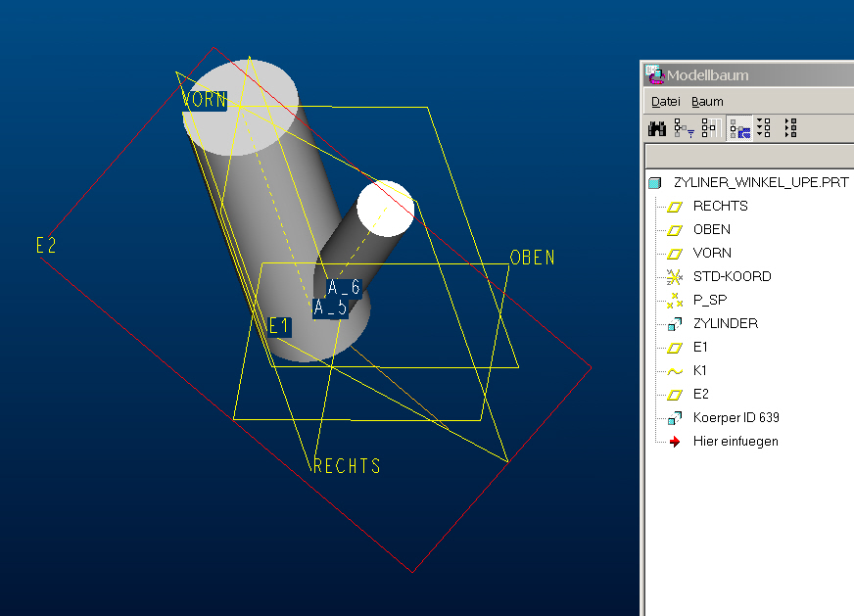Click the RECHTS plane label in viewport
The width and height of the screenshot is (854, 616).
point(347,466)
